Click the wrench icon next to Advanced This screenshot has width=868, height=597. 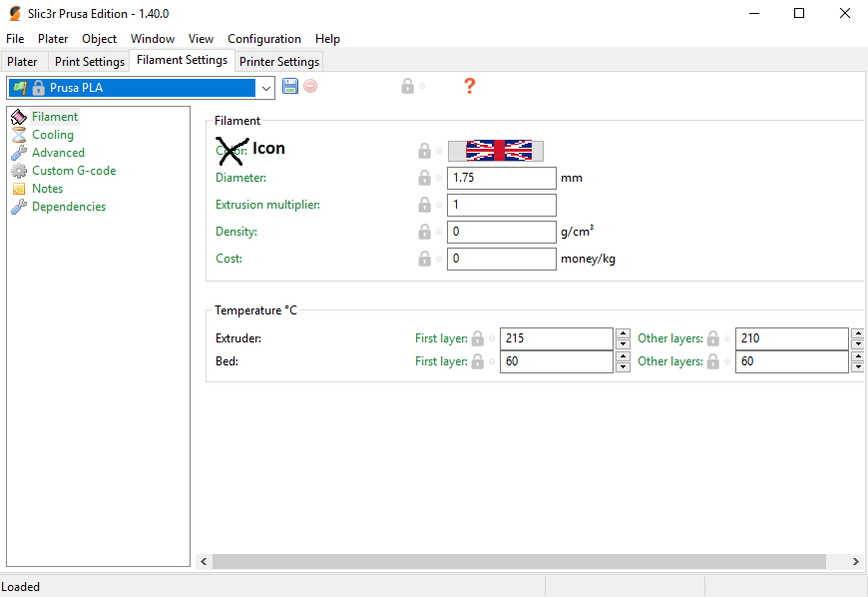pos(19,153)
